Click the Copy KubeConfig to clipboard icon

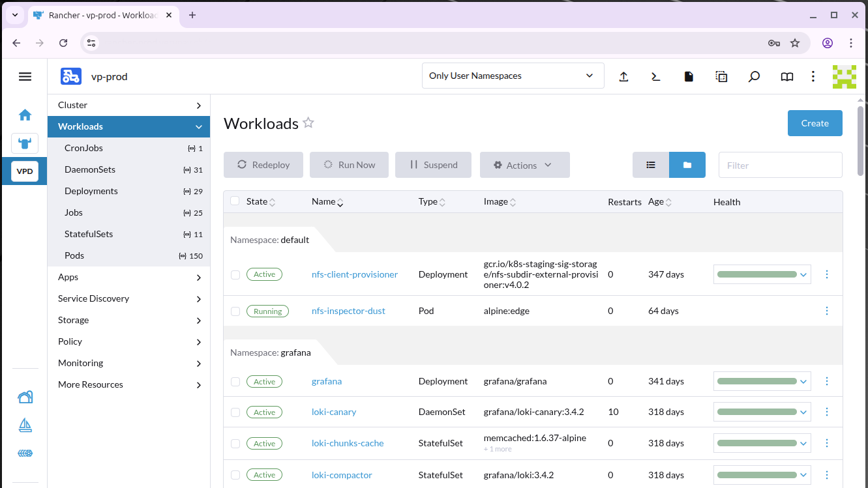[721, 76]
